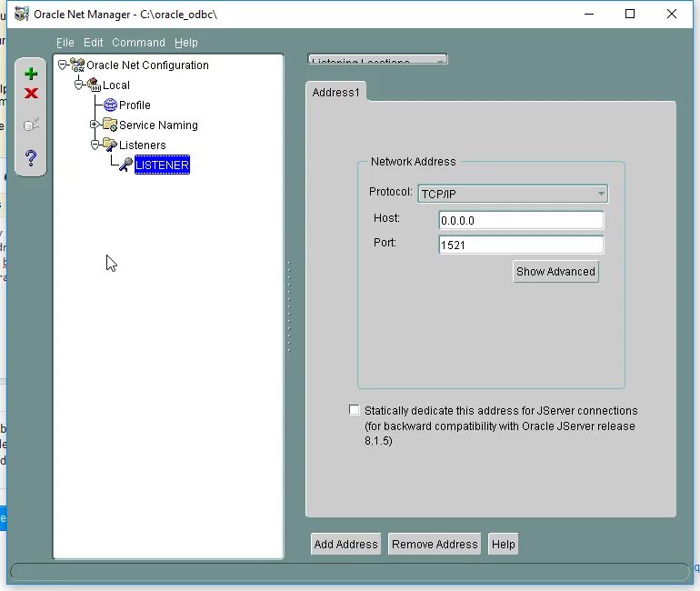Open the Help menu
Screen dimensions: 700x591
186,43
